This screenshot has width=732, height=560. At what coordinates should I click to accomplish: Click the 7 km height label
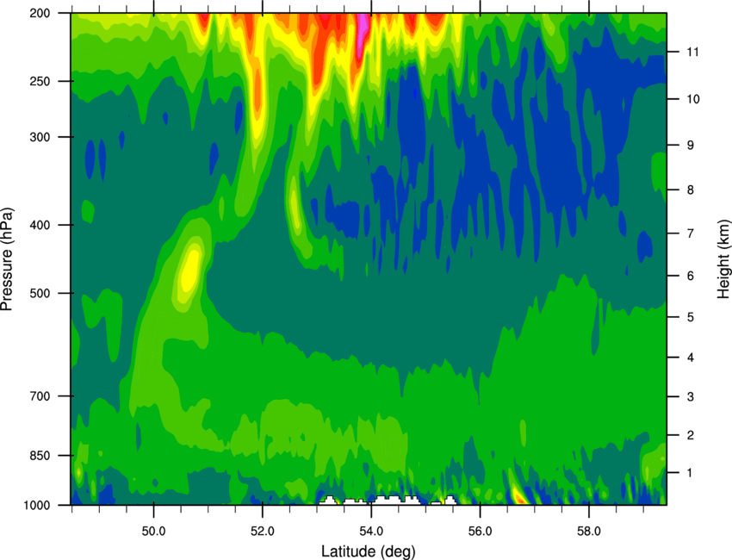pyautogui.click(x=690, y=233)
